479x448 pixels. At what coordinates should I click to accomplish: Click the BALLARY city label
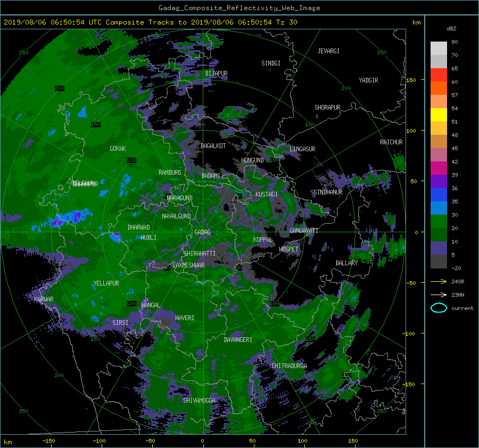pyautogui.click(x=346, y=263)
